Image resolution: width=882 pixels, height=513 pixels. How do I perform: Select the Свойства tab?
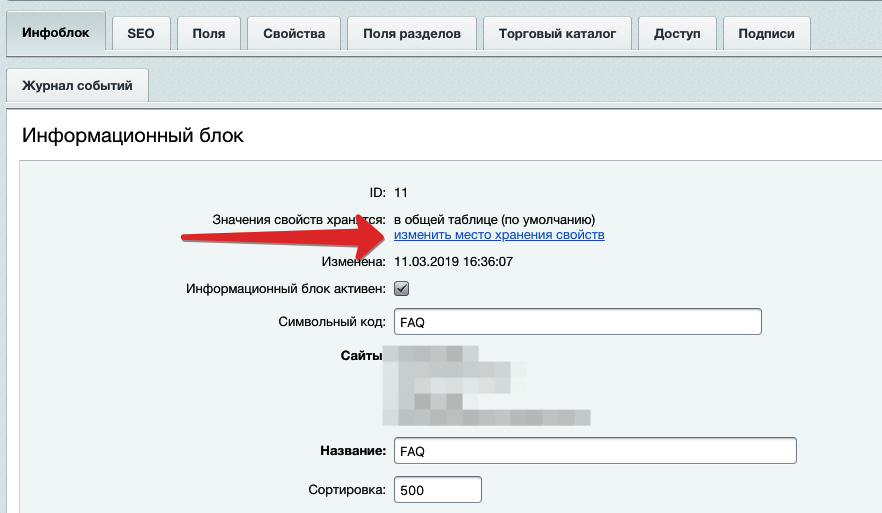[x=293, y=34]
